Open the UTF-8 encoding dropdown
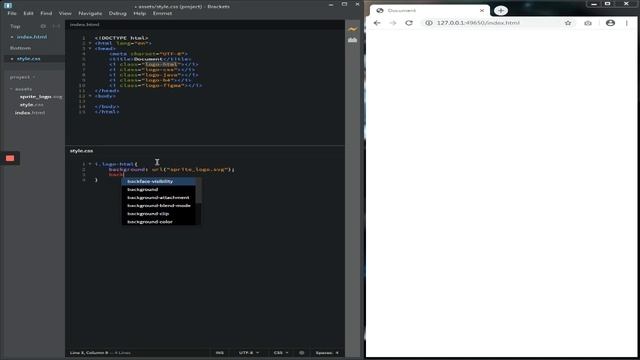Image resolution: width=640 pixels, height=360 pixels. 249,353
